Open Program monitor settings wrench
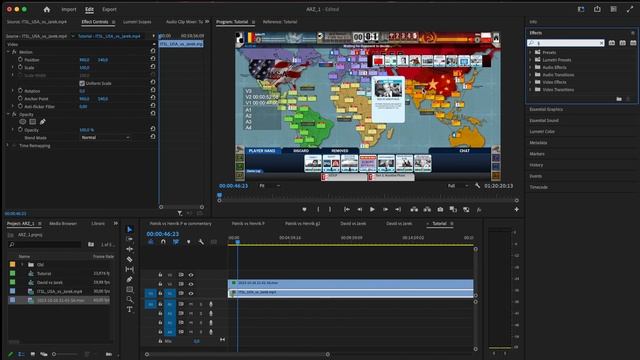Screen dimensions: 640x360 pyautogui.click(x=477, y=186)
